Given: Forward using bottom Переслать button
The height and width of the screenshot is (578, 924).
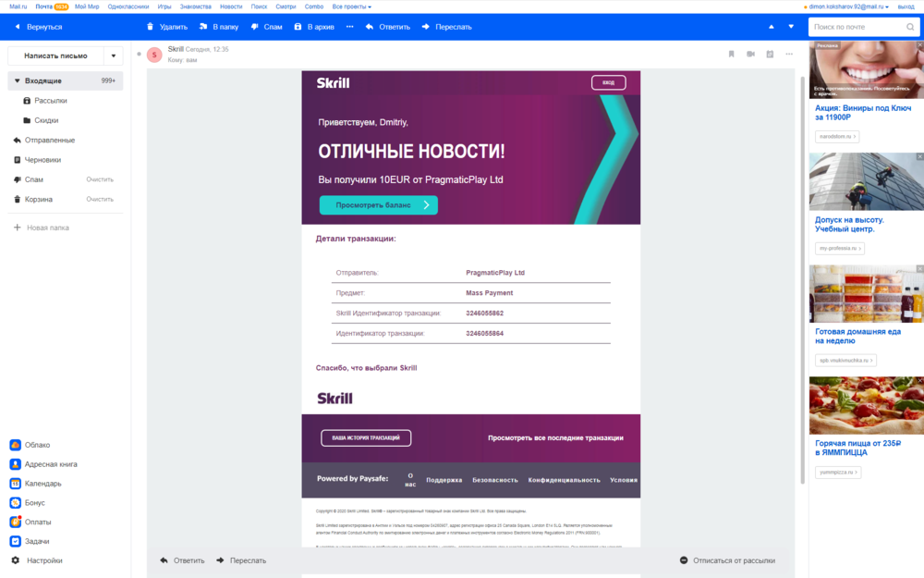Looking at the screenshot, I should 241,560.
